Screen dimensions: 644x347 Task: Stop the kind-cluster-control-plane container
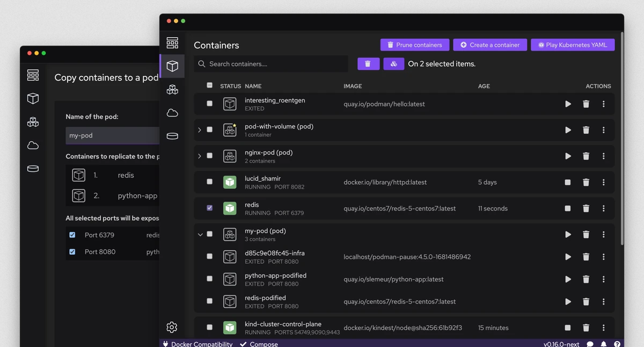(568, 328)
